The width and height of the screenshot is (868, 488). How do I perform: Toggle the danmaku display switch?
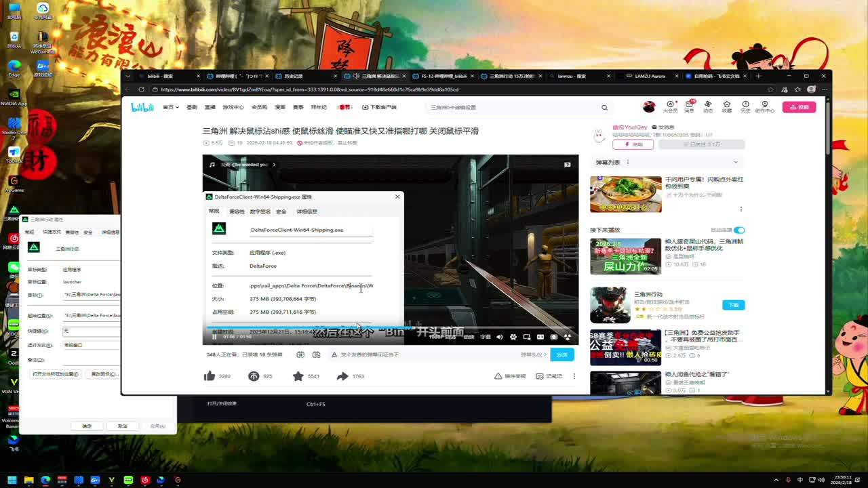click(300, 354)
